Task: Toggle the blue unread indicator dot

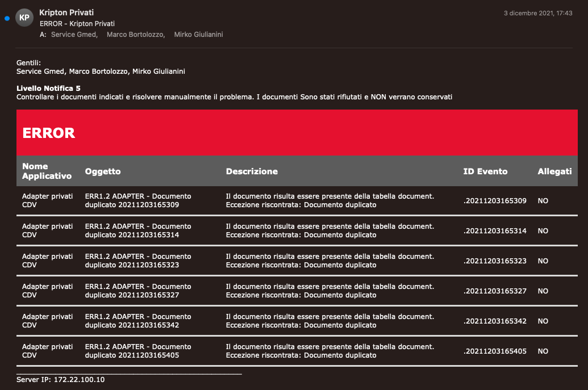Action: click(7, 18)
